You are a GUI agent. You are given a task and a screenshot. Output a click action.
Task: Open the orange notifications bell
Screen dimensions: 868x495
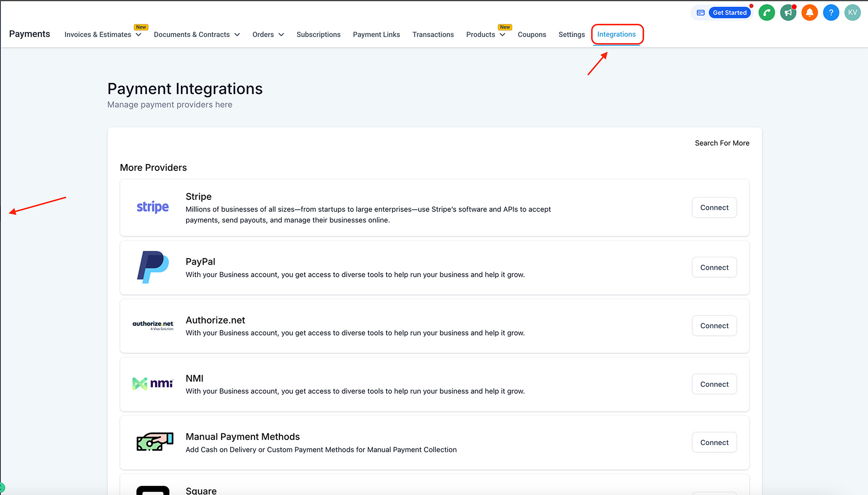[x=809, y=13]
